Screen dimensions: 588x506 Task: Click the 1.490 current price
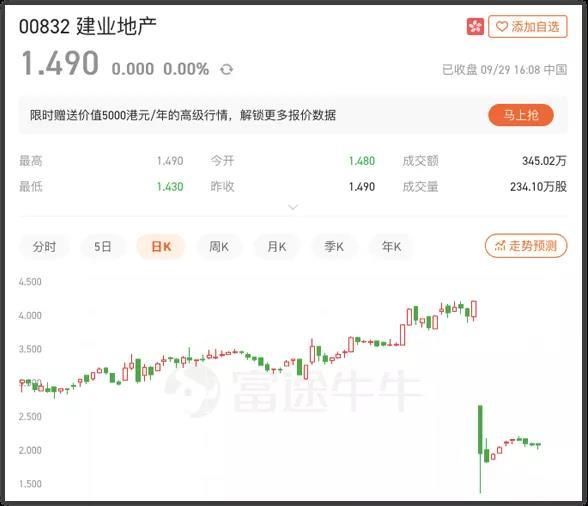coord(60,63)
